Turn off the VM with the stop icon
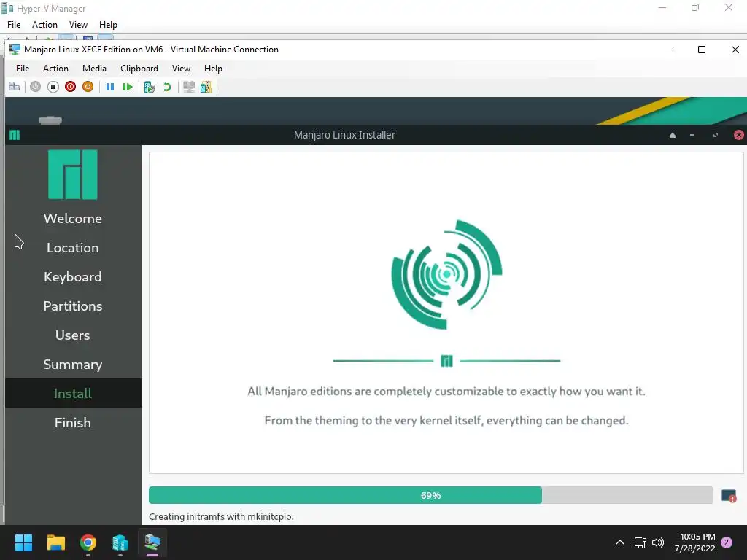 53,87
